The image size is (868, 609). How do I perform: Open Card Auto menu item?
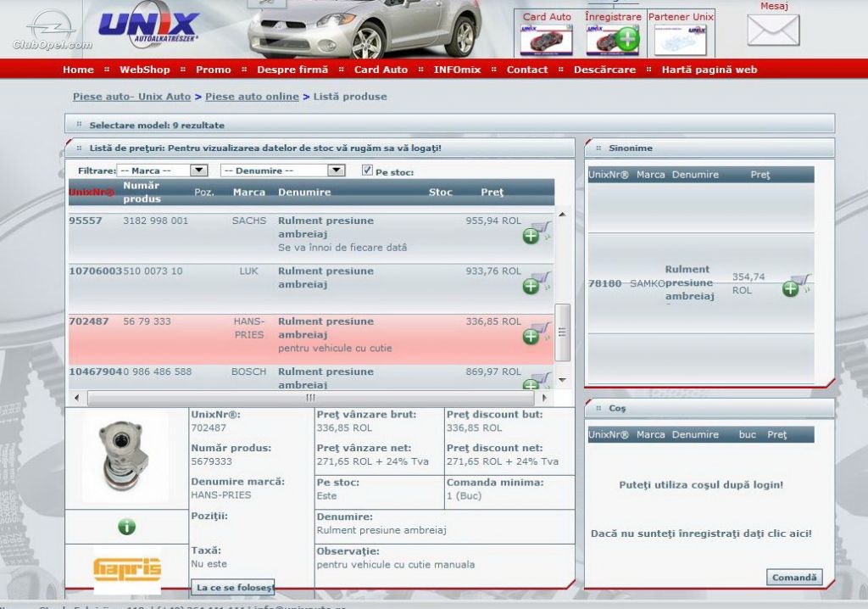pos(381,70)
